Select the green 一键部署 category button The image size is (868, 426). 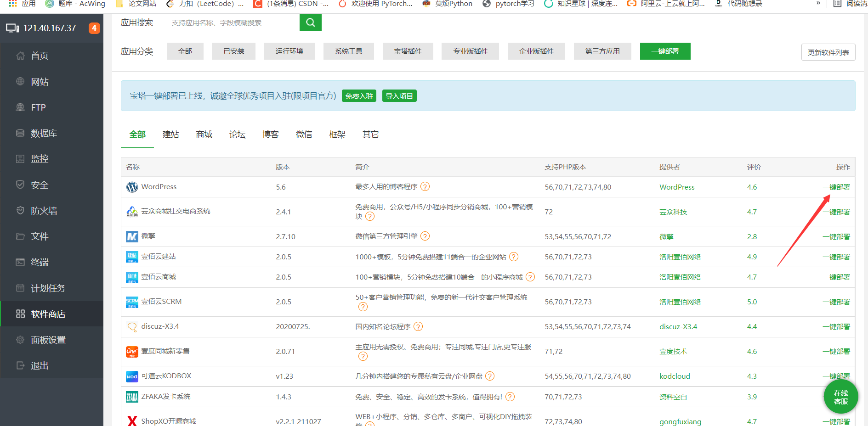click(x=665, y=51)
